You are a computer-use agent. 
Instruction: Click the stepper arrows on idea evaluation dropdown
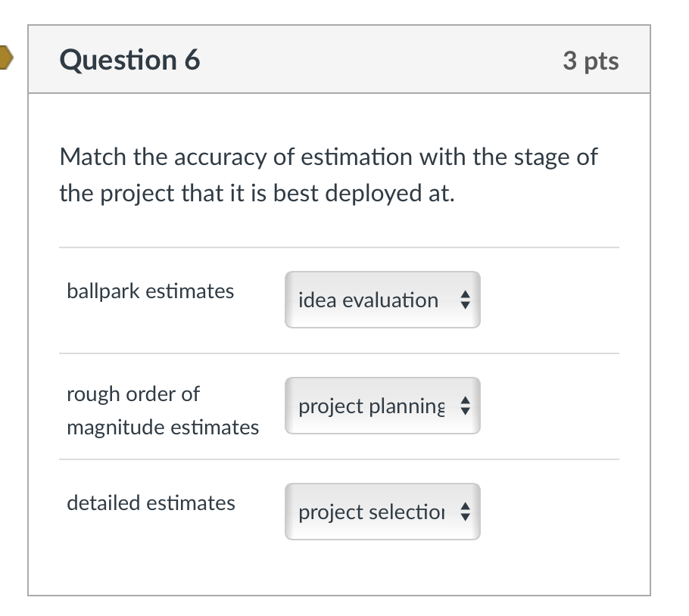(x=466, y=300)
